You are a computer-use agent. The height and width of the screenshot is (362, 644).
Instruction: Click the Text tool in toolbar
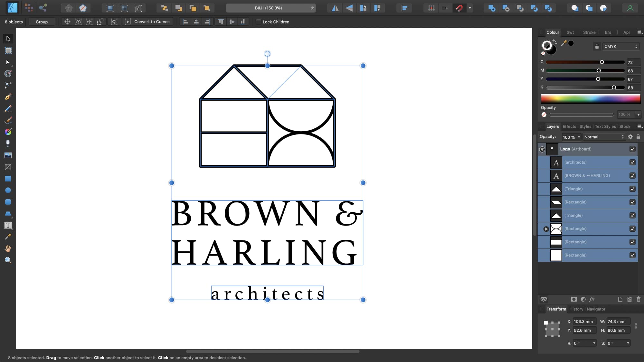tap(8, 226)
